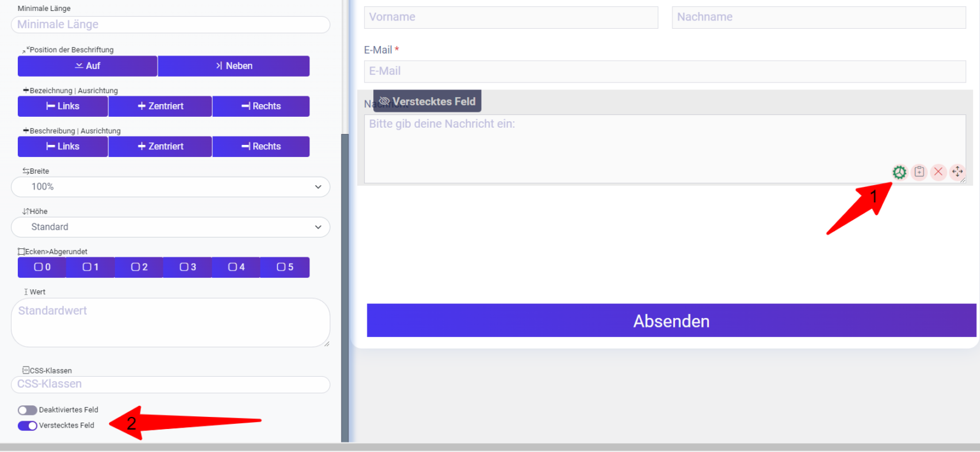Choose corner rounding level 0

(x=42, y=267)
